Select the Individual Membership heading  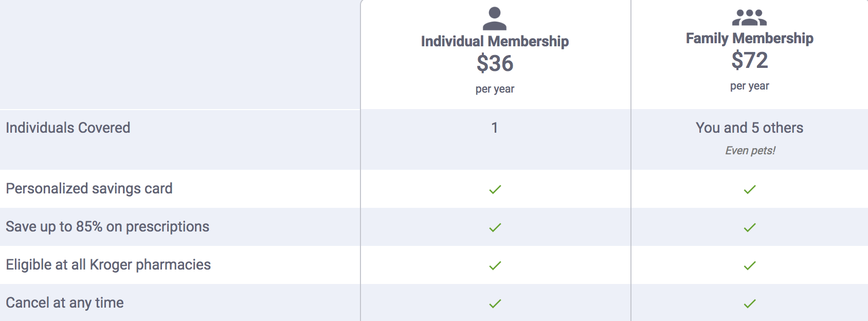[495, 41]
